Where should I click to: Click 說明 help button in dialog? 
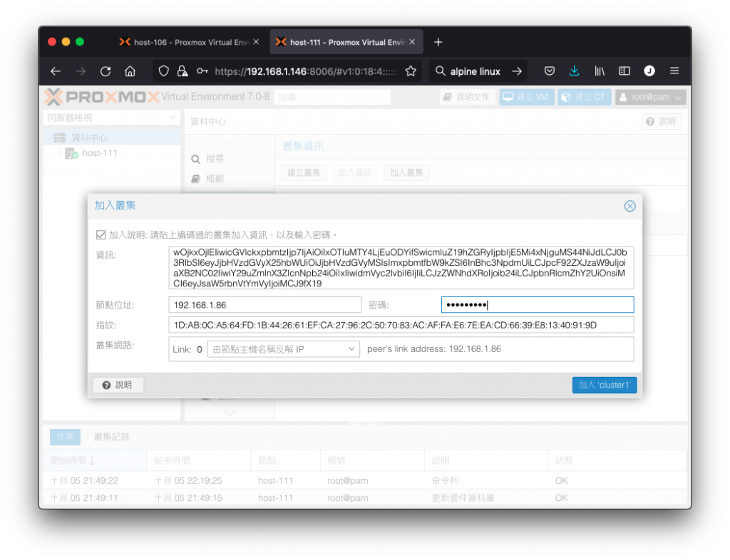coord(118,385)
